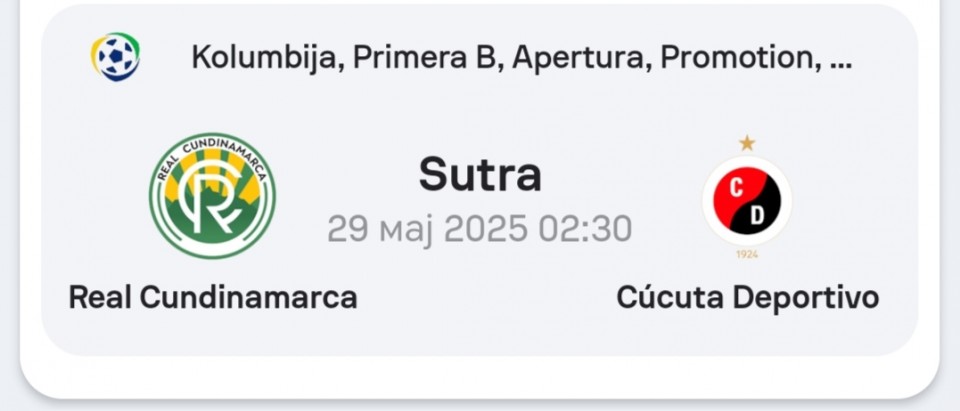Tap Promotion in the competition header
Viewport: 960px width, 411px height.
click(x=740, y=58)
